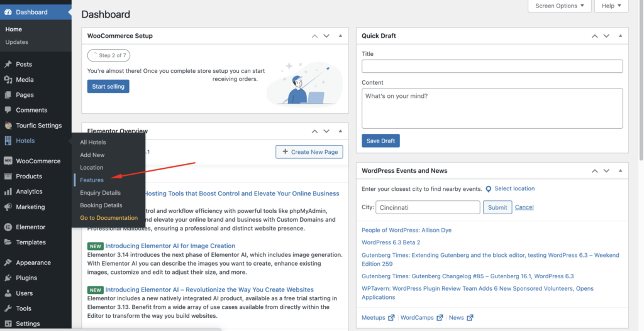Click the Select location link
This screenshot has height=331, width=644.
[514, 188]
